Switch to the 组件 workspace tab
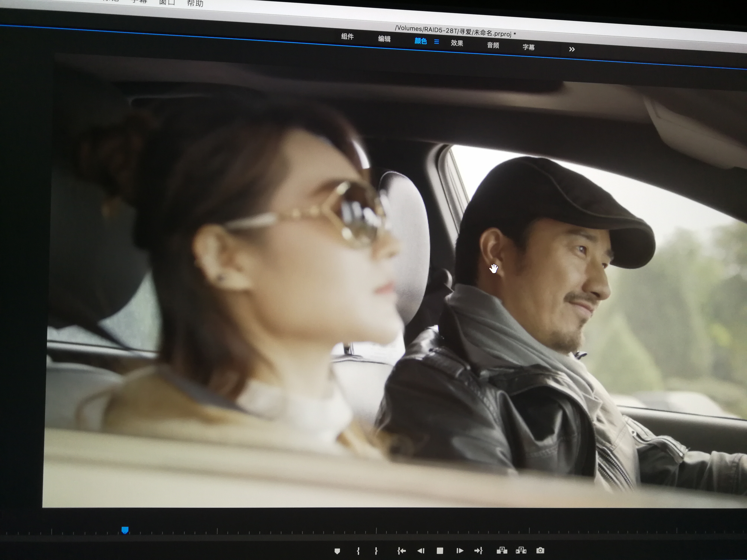Viewport: 747px width, 560px height. point(348,37)
